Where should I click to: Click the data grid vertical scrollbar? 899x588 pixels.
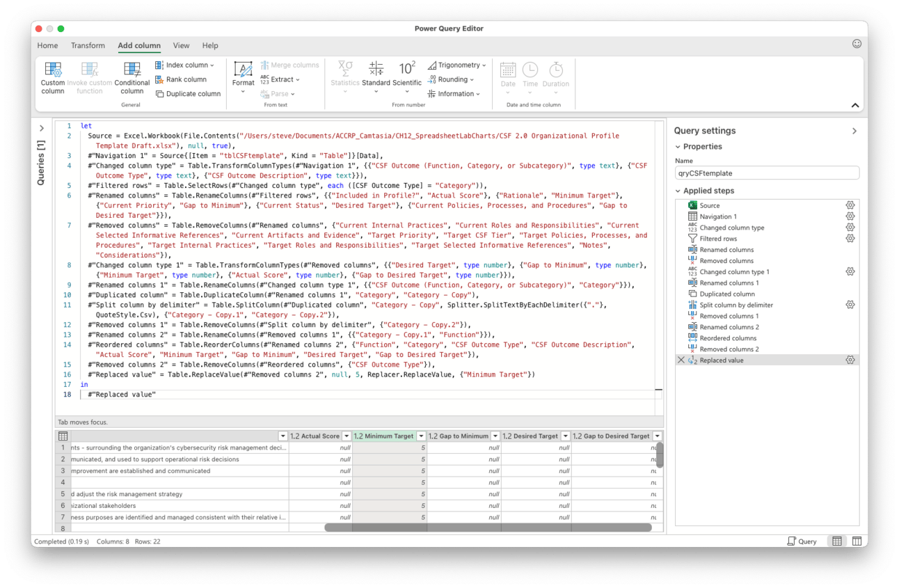[x=660, y=454]
